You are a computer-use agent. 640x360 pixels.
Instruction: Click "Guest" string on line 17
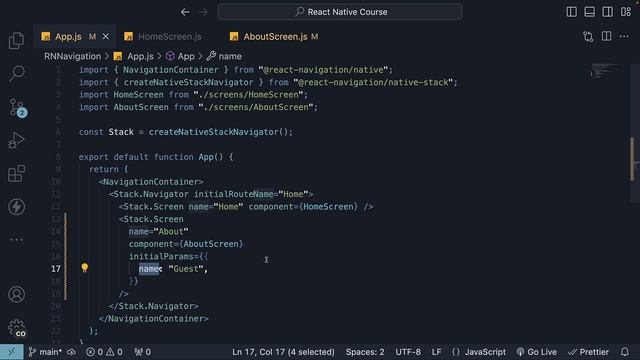[x=186, y=269]
